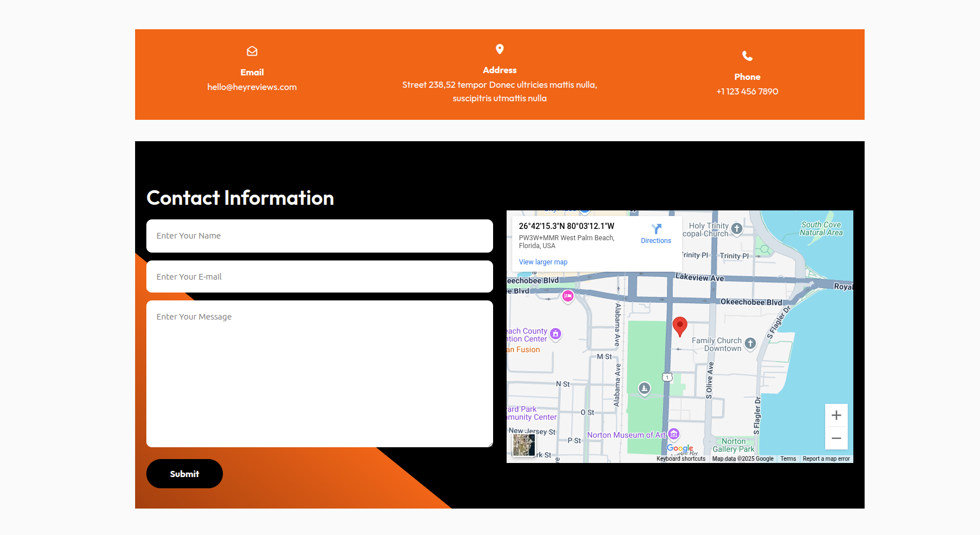980x535 pixels.
Task: Click the email envelope icon
Action: [x=252, y=51]
